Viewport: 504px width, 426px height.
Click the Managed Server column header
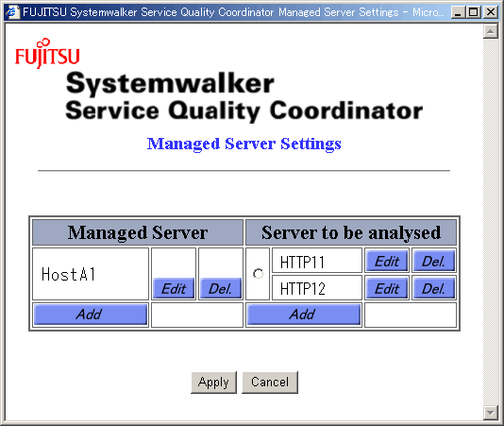coord(138,232)
